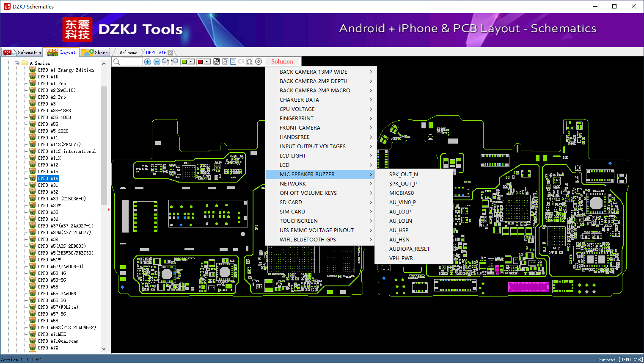Click the blue page layout icon
Screen dimensions: 644x363
[233, 61]
